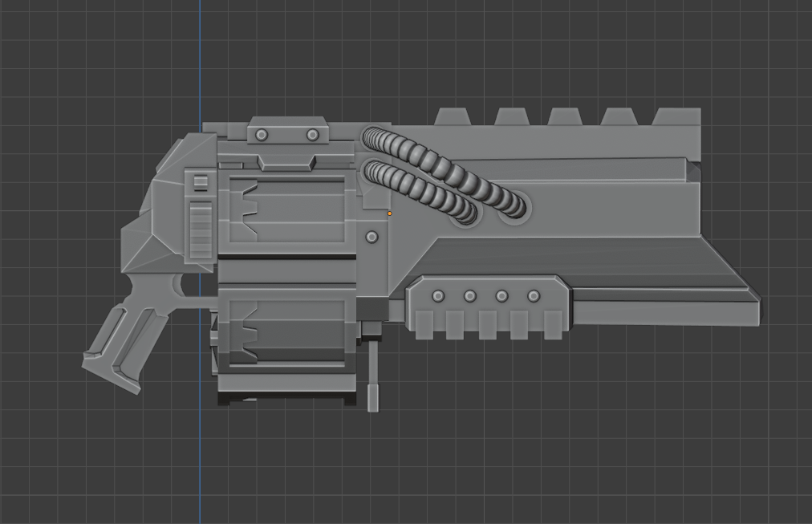Click the blue vertical axis line in the viewport
Screen dimensions: 812x524
click(x=198, y=465)
